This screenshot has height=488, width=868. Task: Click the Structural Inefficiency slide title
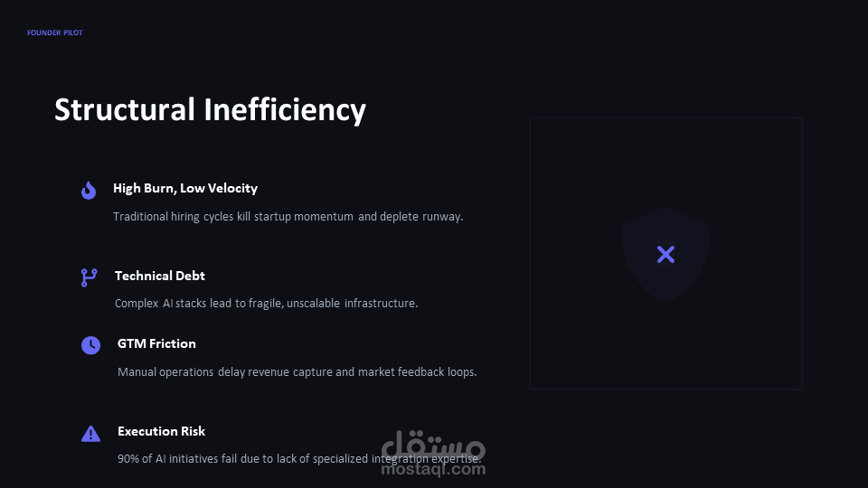(210, 109)
